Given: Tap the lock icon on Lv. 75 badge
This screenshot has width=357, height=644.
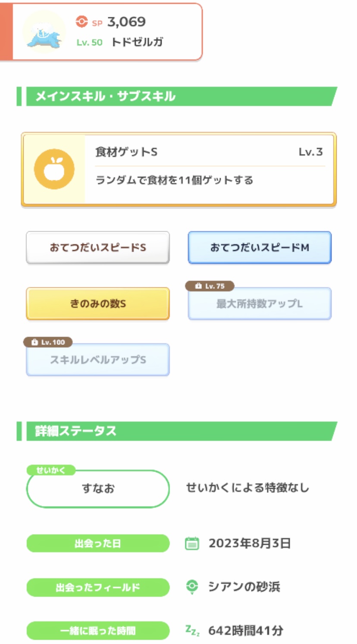Looking at the screenshot, I should tap(198, 286).
